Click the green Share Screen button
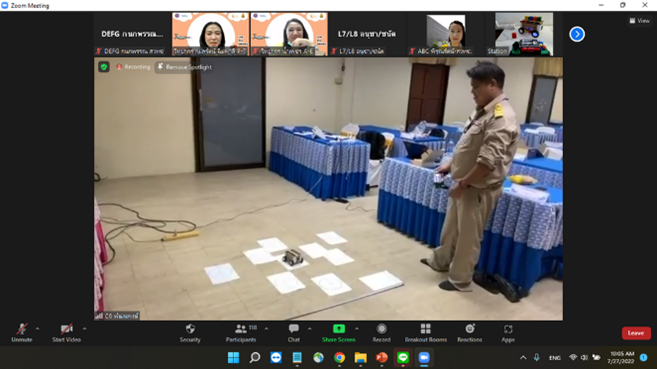 pos(339,333)
